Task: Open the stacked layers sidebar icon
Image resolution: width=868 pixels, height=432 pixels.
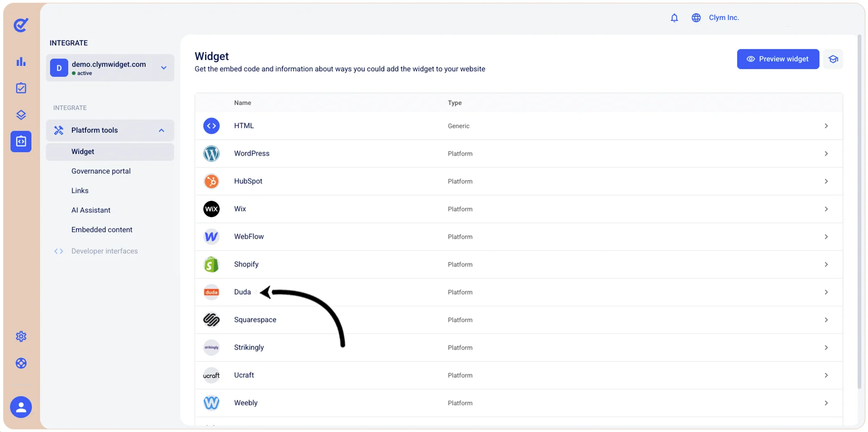Action: (21, 115)
